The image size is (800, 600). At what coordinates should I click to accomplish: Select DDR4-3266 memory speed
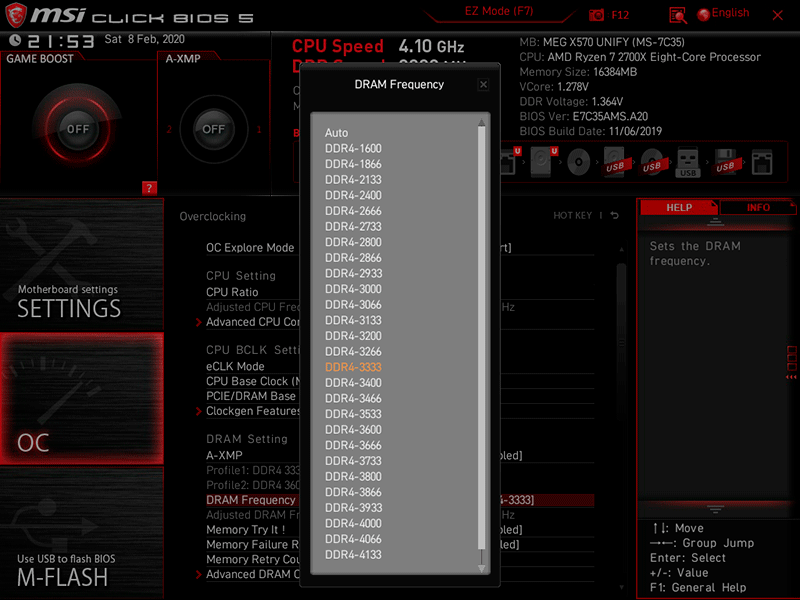353,352
